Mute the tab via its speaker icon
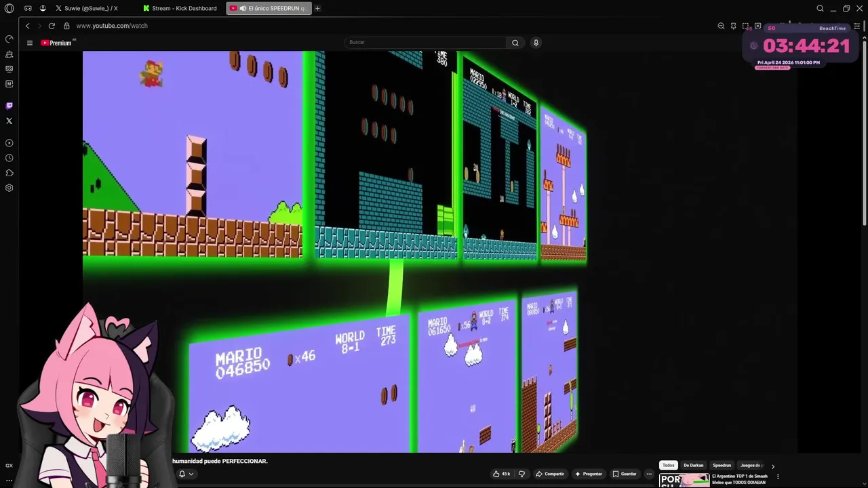This screenshot has height=488, width=868. (x=243, y=8)
